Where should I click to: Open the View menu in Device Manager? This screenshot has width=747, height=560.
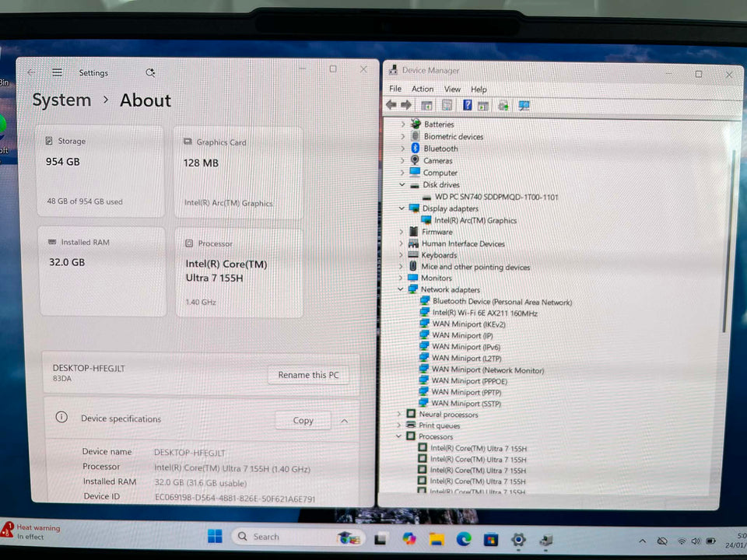[x=452, y=89]
